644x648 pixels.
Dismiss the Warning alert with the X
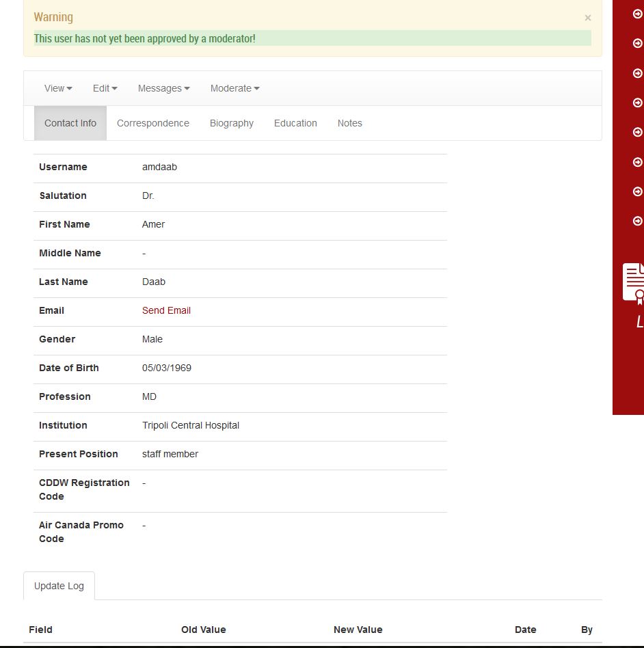coord(587,18)
